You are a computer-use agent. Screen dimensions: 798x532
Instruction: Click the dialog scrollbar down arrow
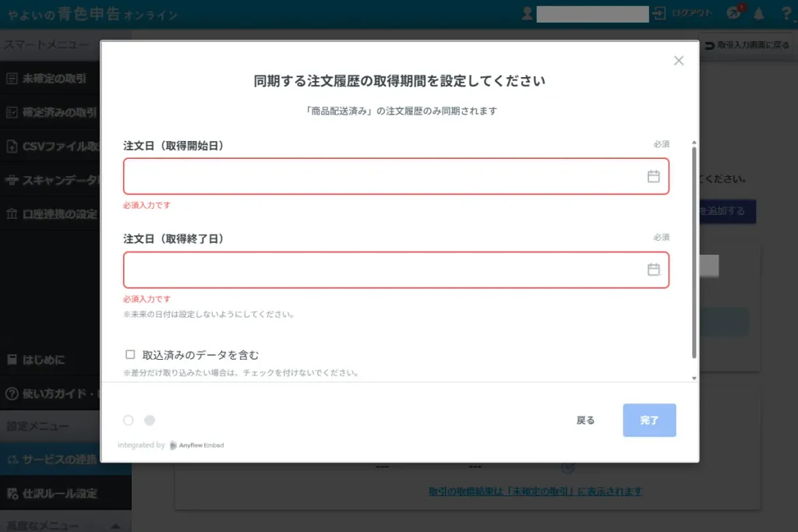694,378
